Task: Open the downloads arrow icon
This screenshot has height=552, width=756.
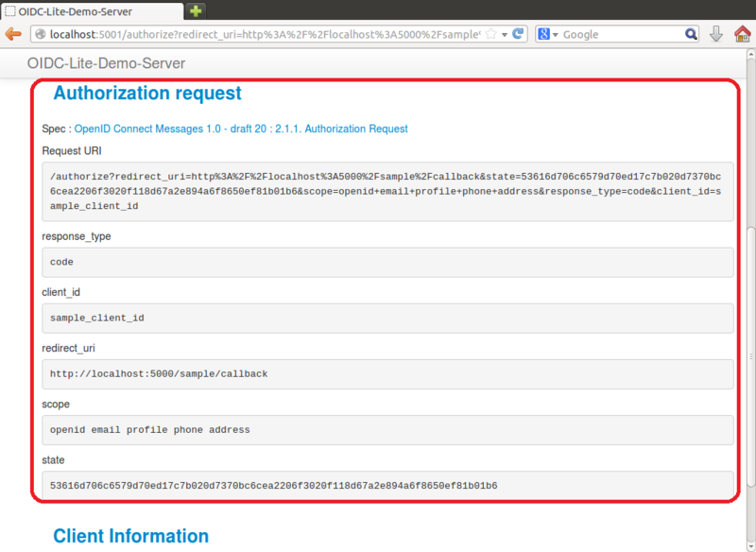Action: tap(716, 34)
